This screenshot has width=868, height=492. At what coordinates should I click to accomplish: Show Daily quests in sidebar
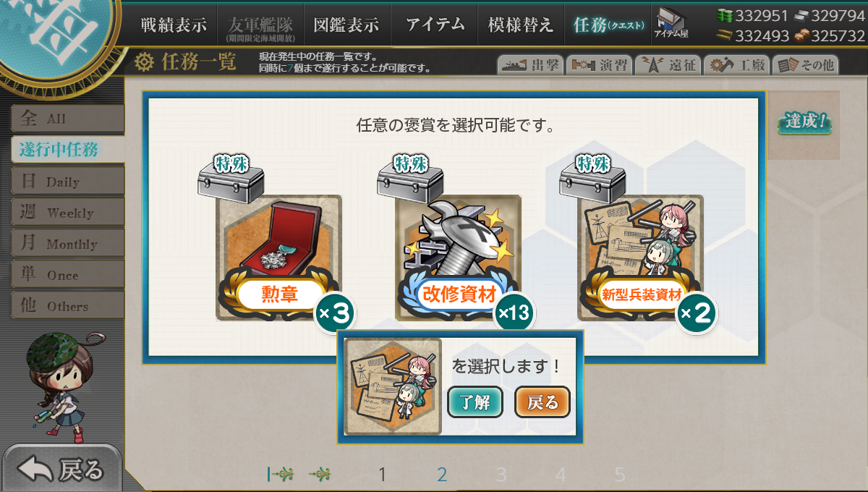67,181
